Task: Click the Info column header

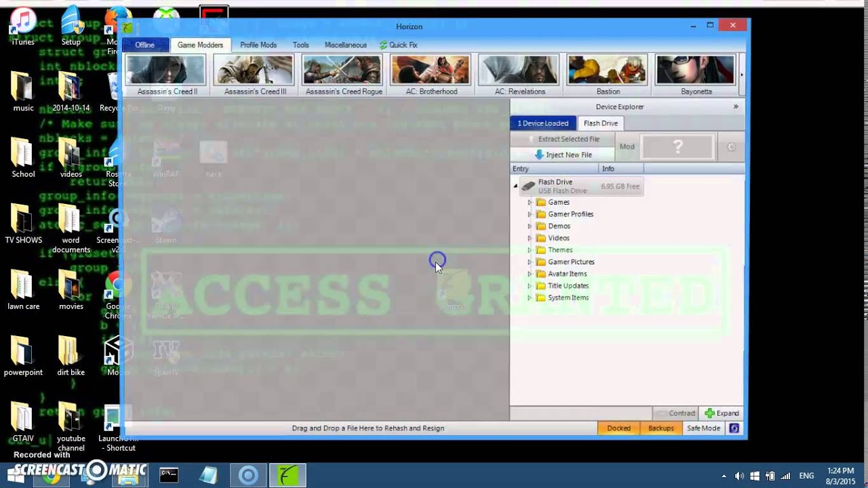Action: coord(621,168)
